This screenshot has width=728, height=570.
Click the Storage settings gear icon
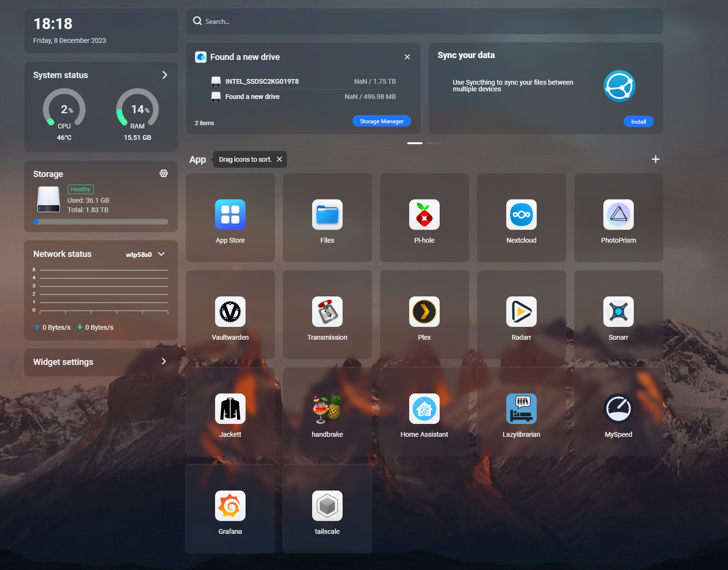click(x=164, y=174)
